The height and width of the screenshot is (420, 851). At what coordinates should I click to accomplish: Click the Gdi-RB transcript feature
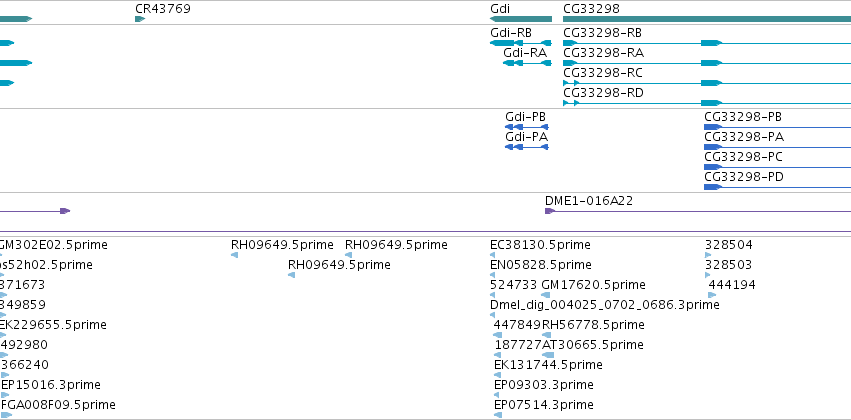pyautogui.click(x=521, y=43)
